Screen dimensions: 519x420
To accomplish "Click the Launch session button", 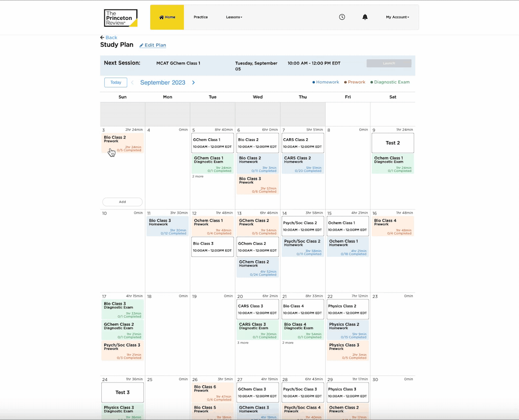I will tap(389, 63).
